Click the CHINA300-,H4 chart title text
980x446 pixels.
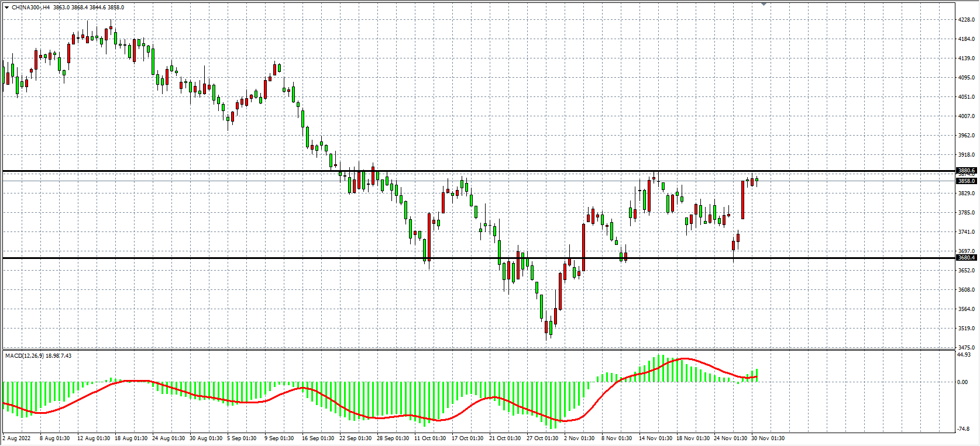tap(30, 8)
